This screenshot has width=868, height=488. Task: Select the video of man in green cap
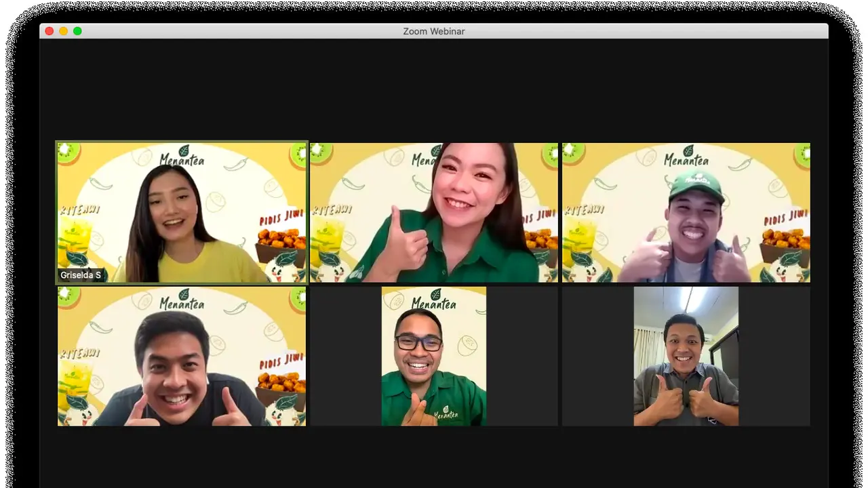click(x=686, y=212)
